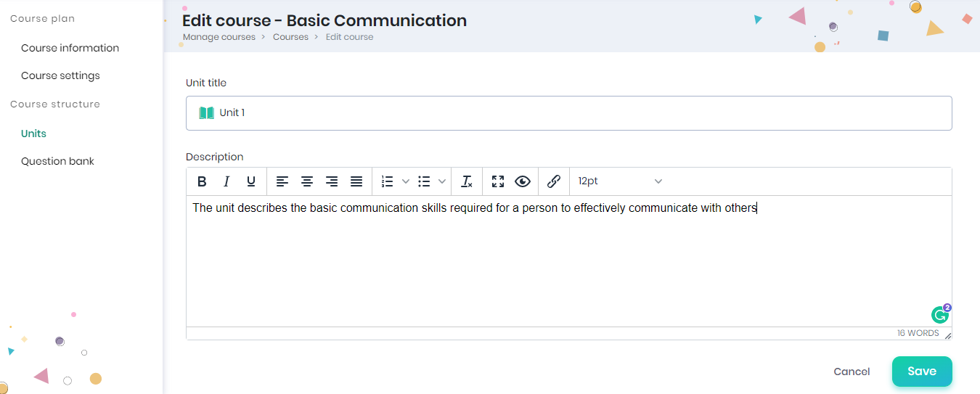The image size is (980, 394).
Task: Open Course information in sidebar
Action: click(70, 48)
